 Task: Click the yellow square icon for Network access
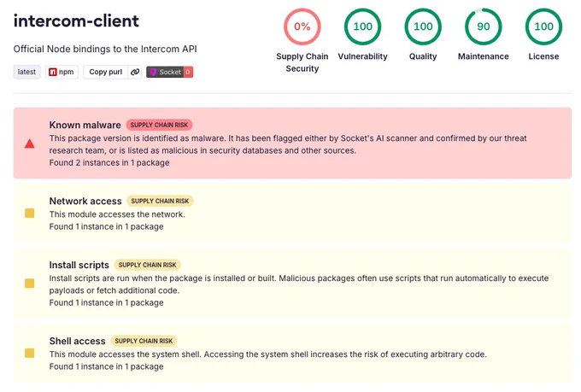coord(30,213)
